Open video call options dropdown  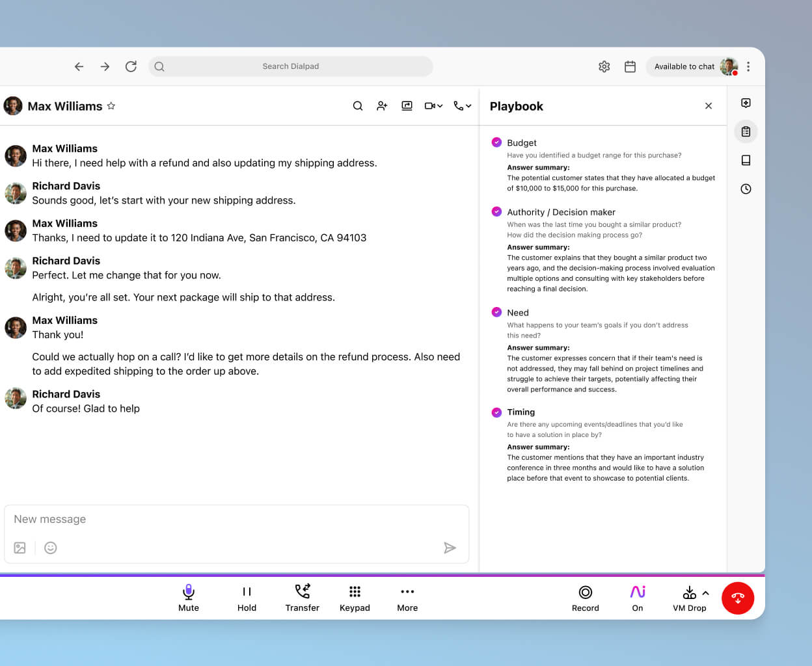pos(433,105)
